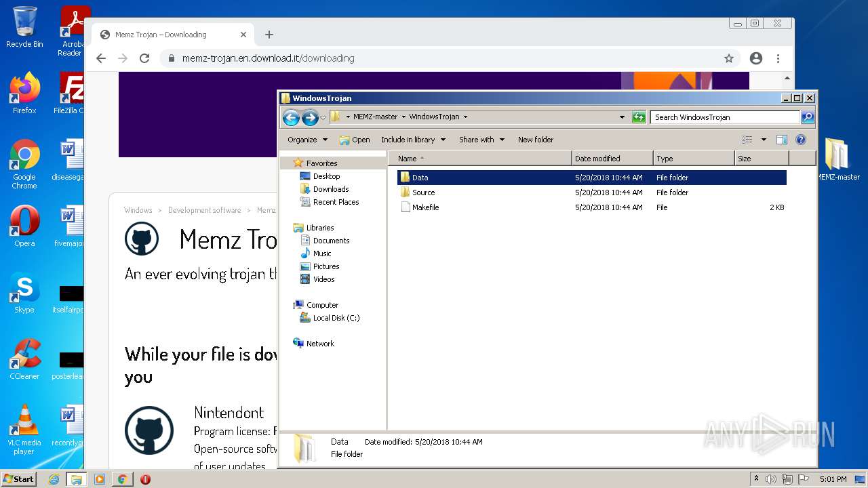
Task: Click the Explorer Forward arrow button
Action: click(x=310, y=117)
